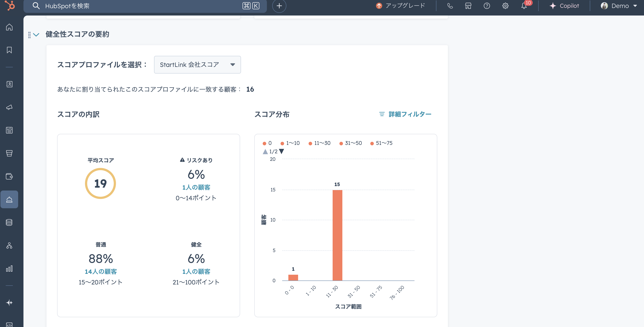Open the StartLink 会社スコア profile dropdown
644x327 pixels.
[197, 64]
